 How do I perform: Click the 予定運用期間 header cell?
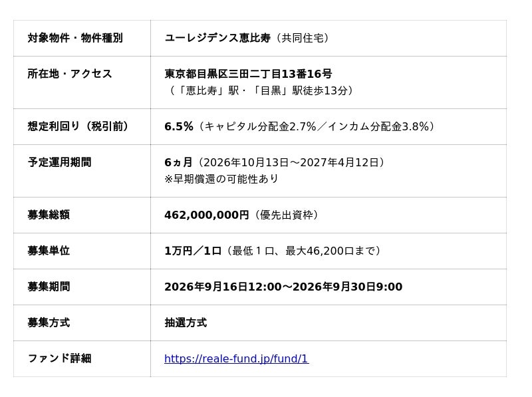(82, 171)
